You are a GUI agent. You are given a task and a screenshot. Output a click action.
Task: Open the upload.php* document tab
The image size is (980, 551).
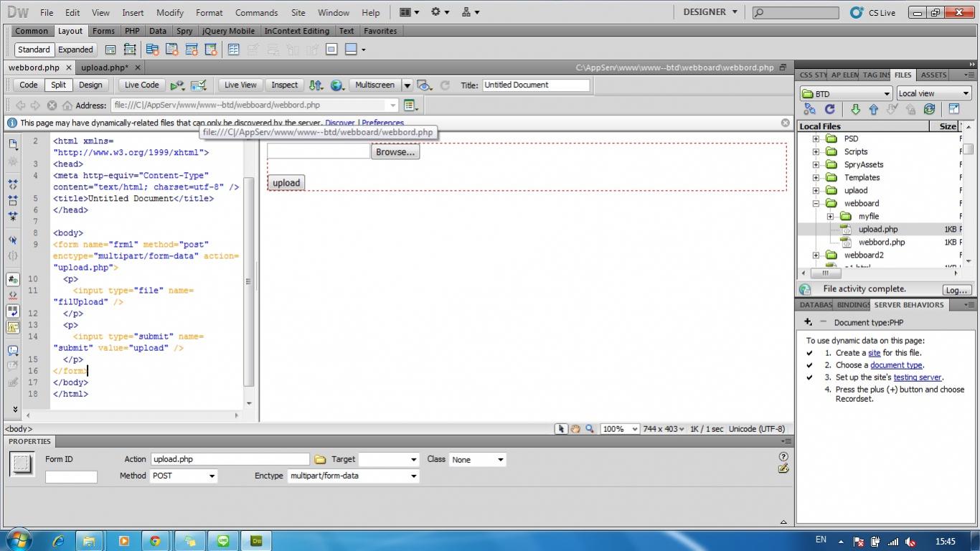(105, 67)
